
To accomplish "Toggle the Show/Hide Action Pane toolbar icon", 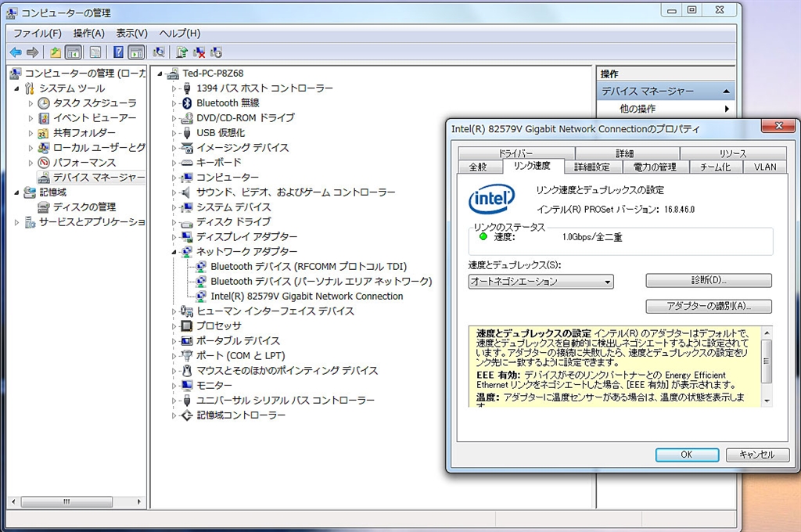I will click(136, 52).
